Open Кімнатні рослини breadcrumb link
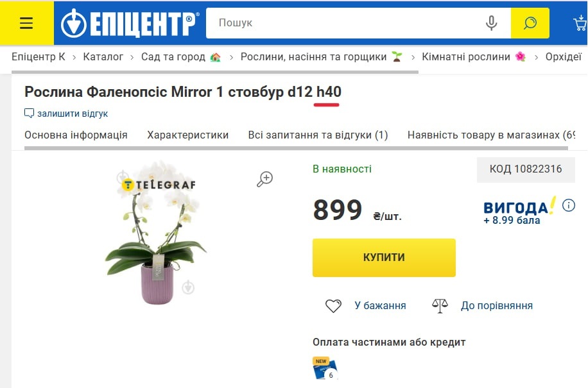This screenshot has height=388, width=588. tap(466, 56)
